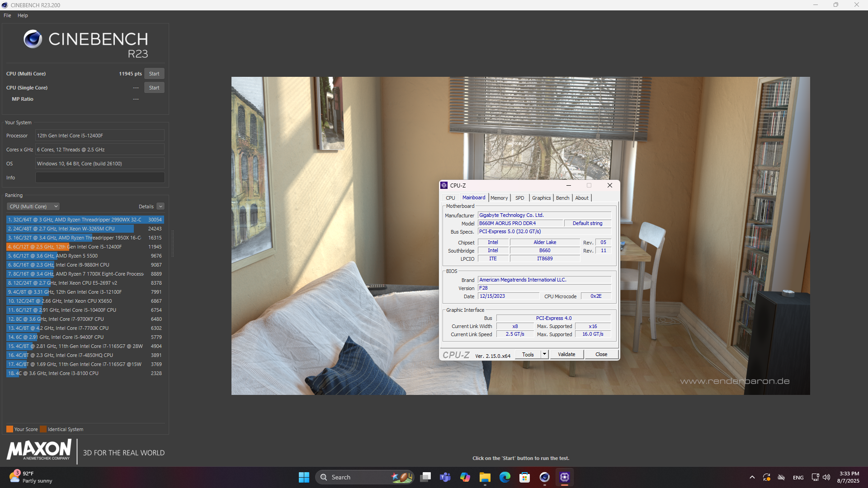Minimize the CPU-Z window
Image resolution: width=868 pixels, height=488 pixels.
[x=569, y=185]
